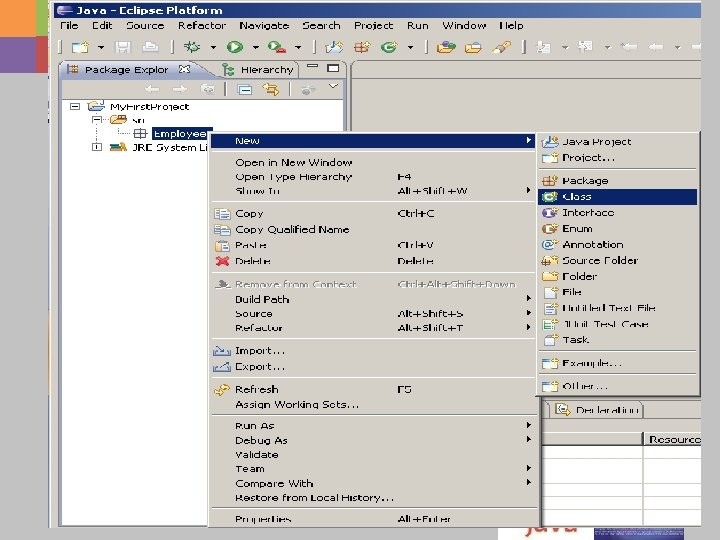Open dropdown next to External Tools icon
This screenshot has width=720, height=540.
[x=298, y=47]
